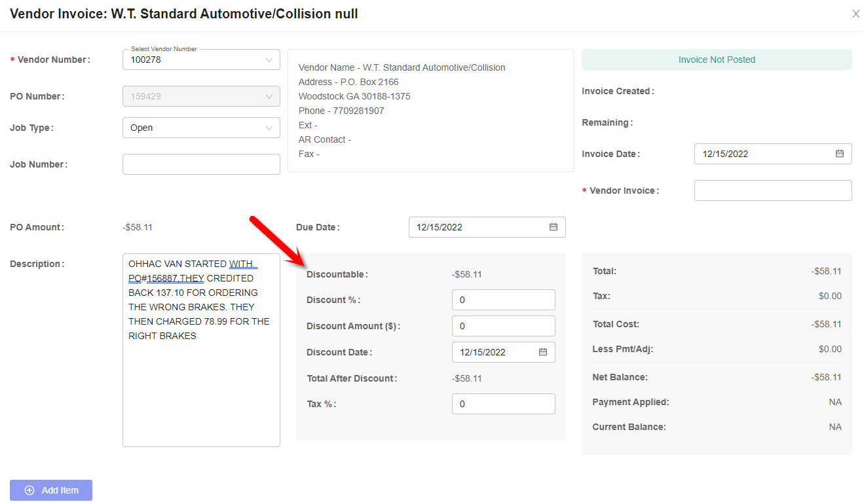The height and width of the screenshot is (504, 862).
Task: Click the Due Date field 12/15/2022
Action: [487, 227]
